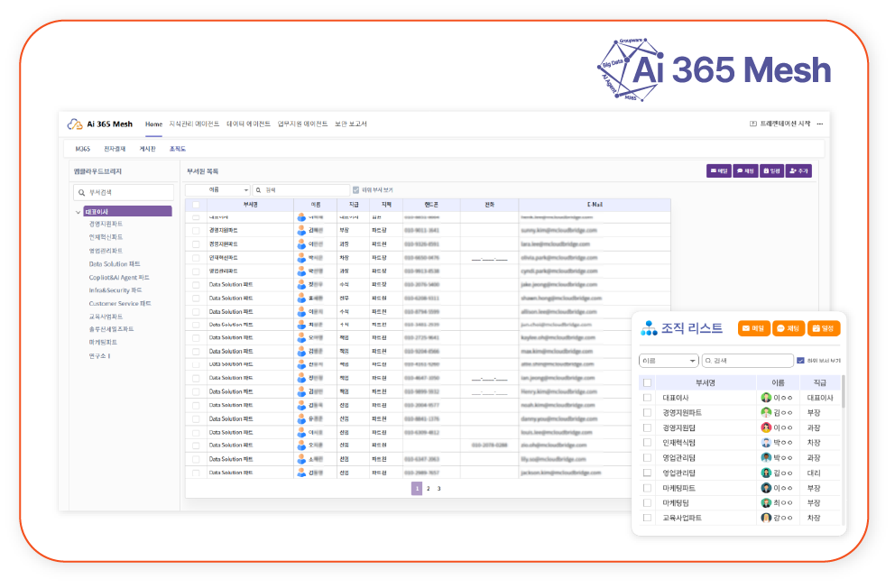Click the Ai 365 Mesh cloud logo icon
This screenshot has width=895, height=588.
tap(75, 124)
